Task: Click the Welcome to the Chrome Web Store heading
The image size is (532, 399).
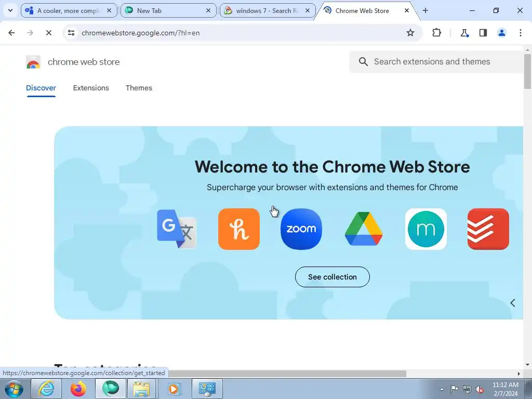Action: [x=332, y=167]
